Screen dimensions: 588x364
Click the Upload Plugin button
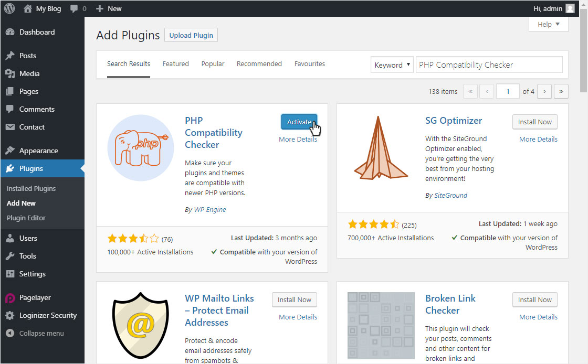point(191,35)
